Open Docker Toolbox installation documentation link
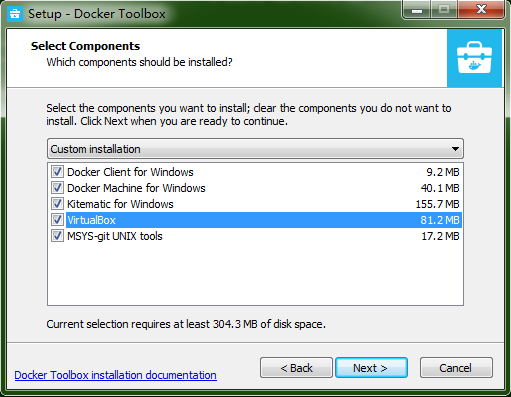 (x=115, y=375)
